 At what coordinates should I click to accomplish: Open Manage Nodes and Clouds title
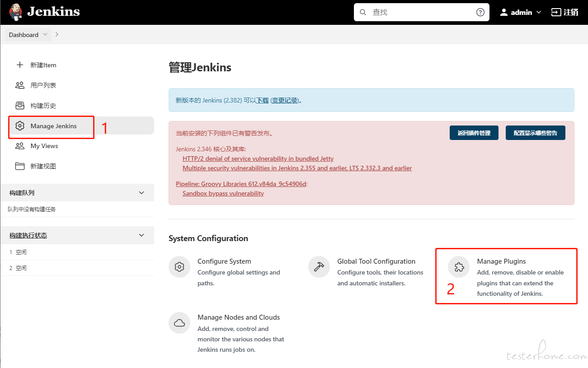[239, 317]
